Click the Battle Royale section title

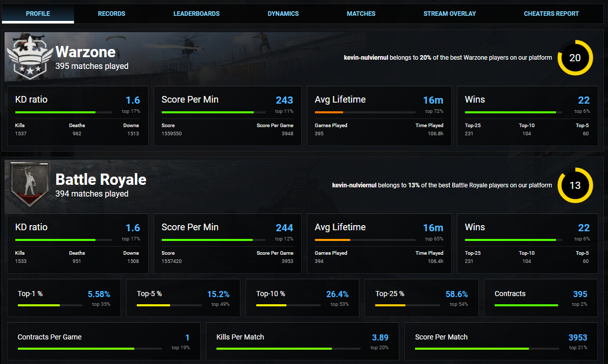point(101,180)
